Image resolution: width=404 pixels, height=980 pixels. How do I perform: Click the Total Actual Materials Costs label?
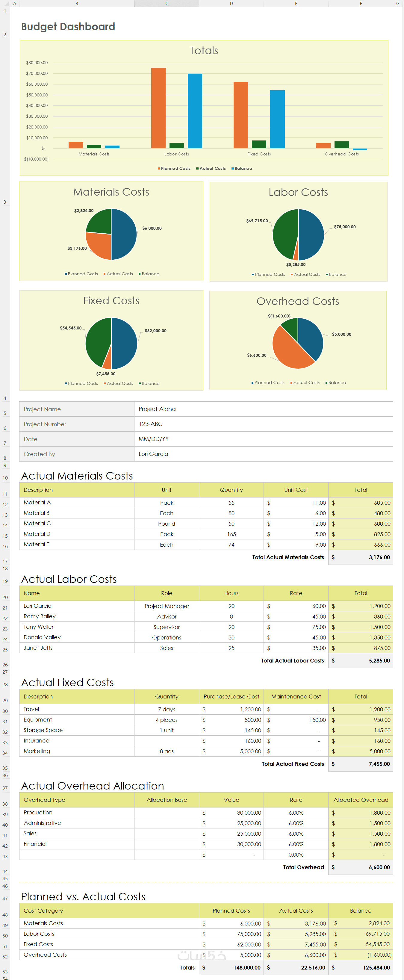point(288,557)
